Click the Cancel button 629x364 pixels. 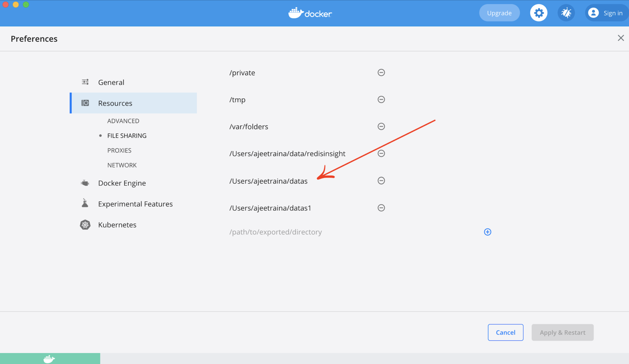coord(506,332)
